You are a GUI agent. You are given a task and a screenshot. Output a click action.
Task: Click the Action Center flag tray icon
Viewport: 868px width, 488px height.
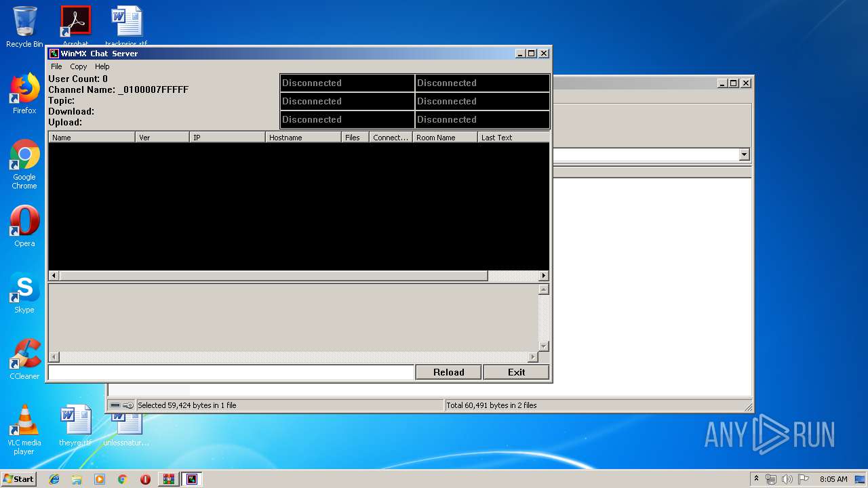[x=803, y=479]
